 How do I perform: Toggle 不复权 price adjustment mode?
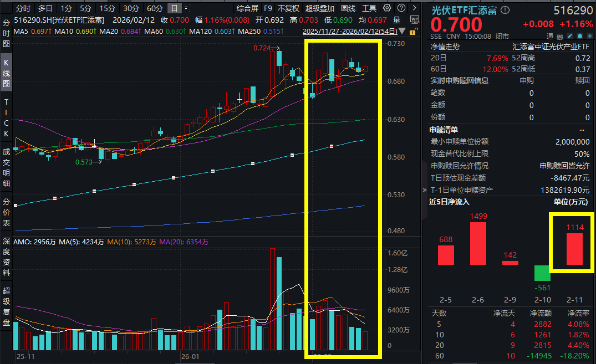(x=288, y=8)
